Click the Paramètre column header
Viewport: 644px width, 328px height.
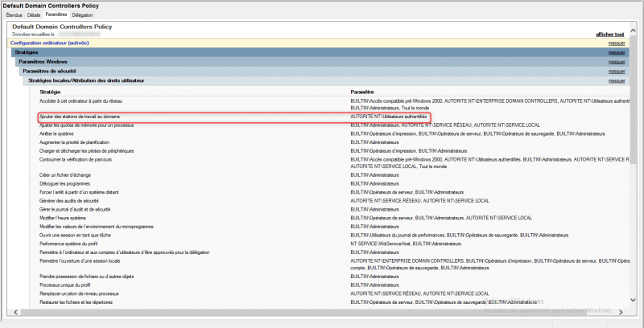[363, 92]
